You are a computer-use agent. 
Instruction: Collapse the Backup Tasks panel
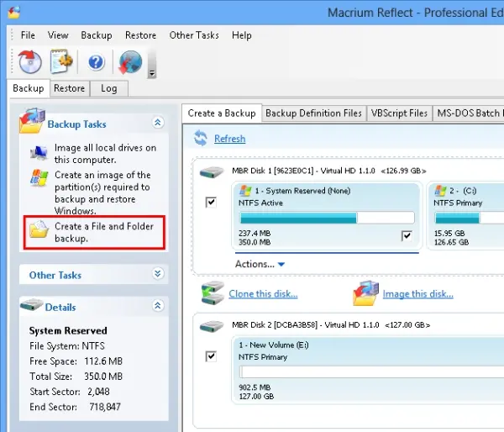(x=158, y=123)
